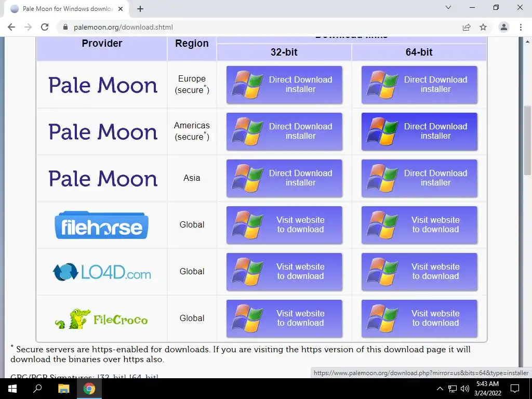Visit FileCroco website for 64-bit download
Image resolution: width=532 pixels, height=399 pixels.
(x=419, y=318)
